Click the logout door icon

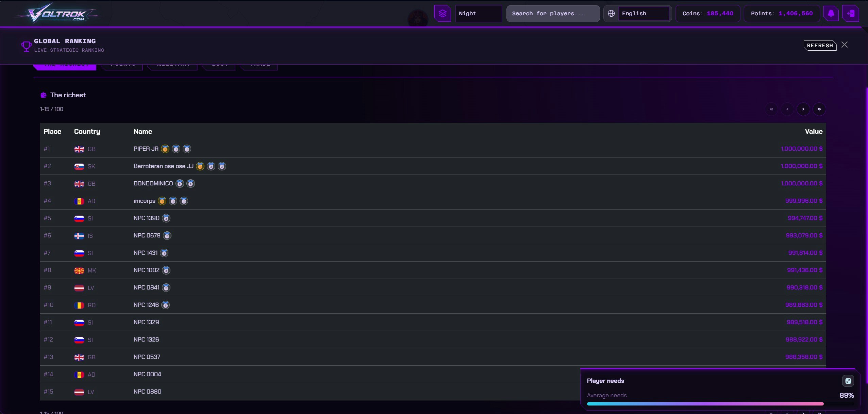point(851,14)
